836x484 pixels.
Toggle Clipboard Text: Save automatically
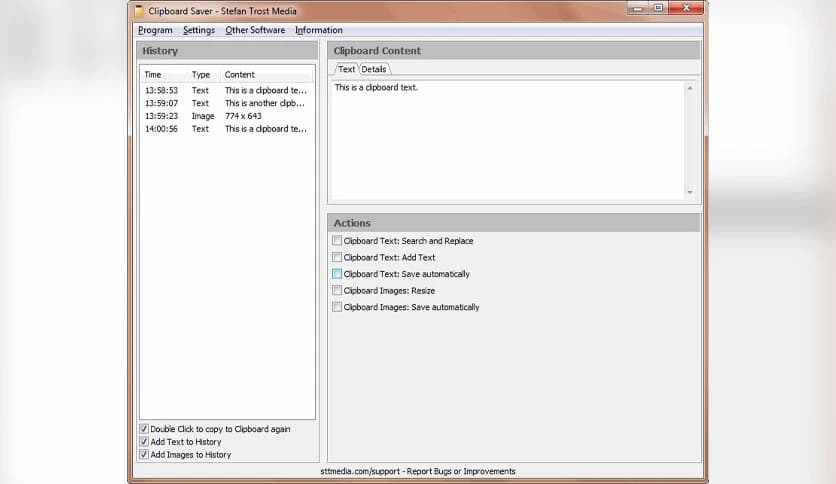[337, 274]
